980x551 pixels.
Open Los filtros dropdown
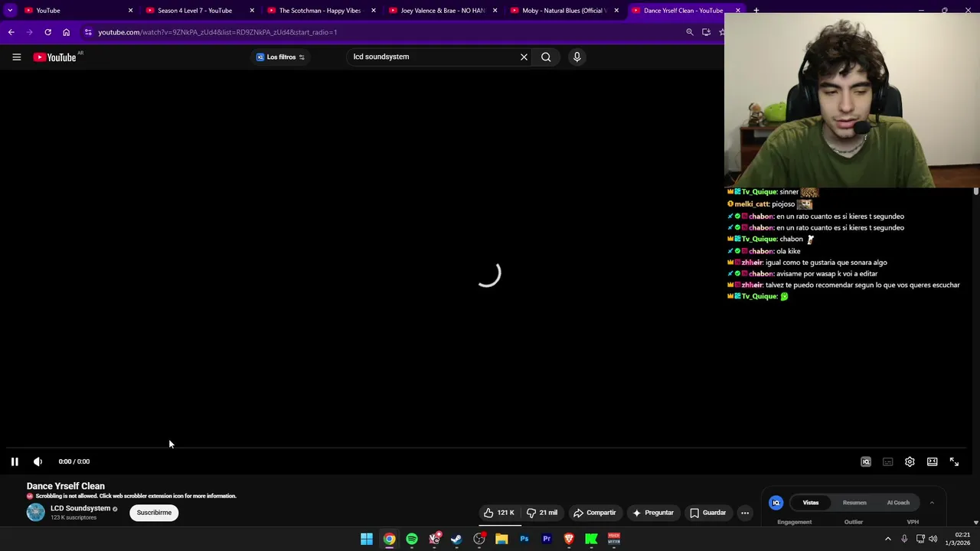(x=280, y=57)
